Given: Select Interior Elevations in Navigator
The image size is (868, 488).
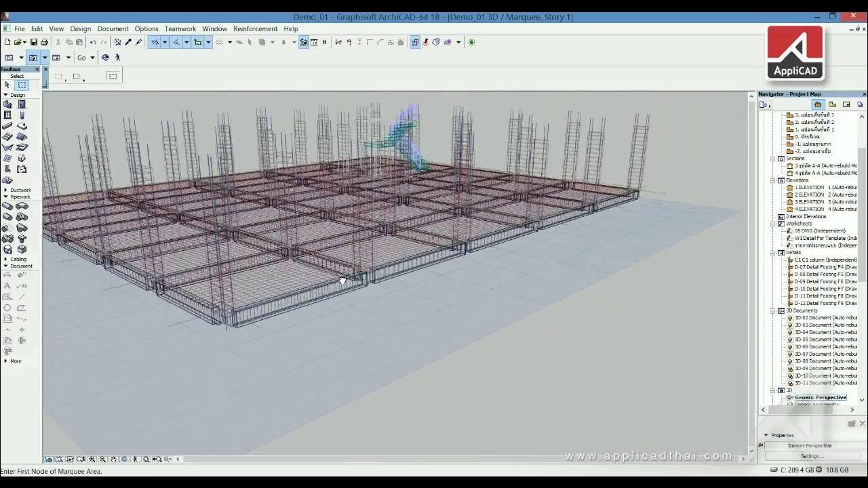Looking at the screenshot, I should coord(806,216).
